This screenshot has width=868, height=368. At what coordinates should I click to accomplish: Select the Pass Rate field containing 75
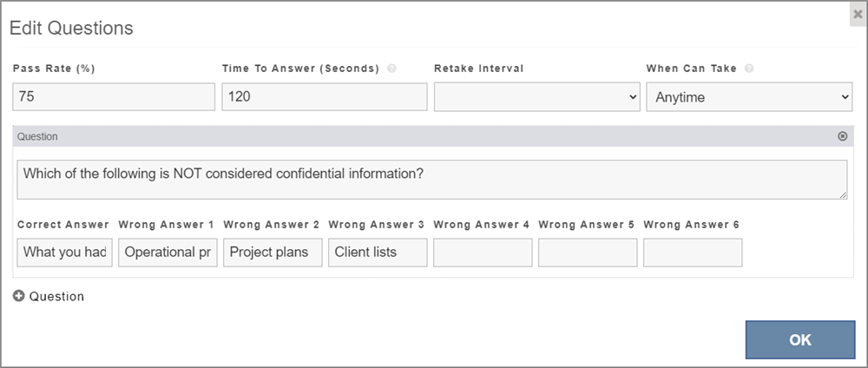[x=114, y=97]
